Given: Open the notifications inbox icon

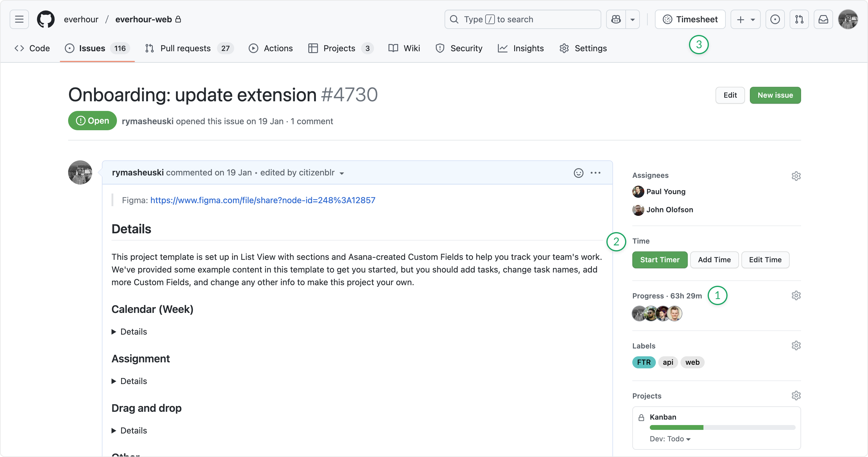Looking at the screenshot, I should pos(823,19).
